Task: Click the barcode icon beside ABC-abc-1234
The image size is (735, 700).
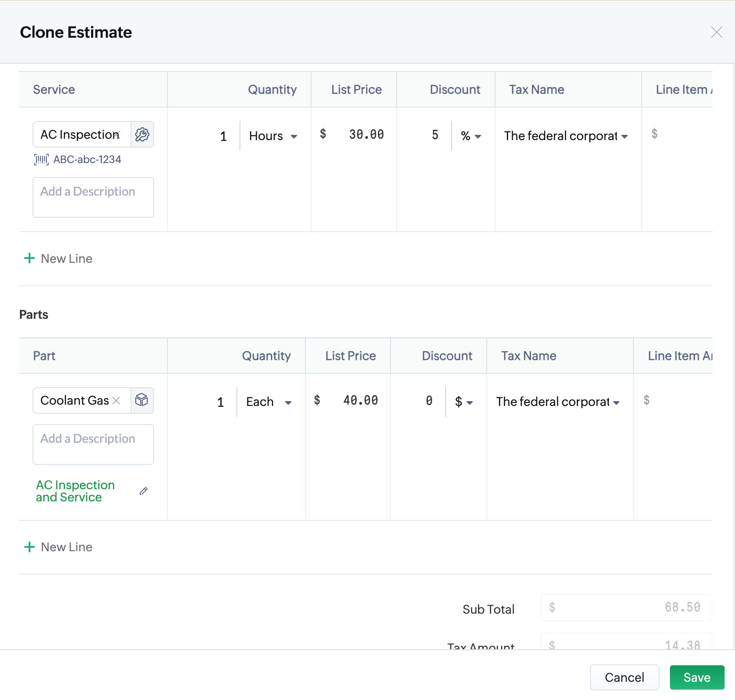Action: coord(41,160)
